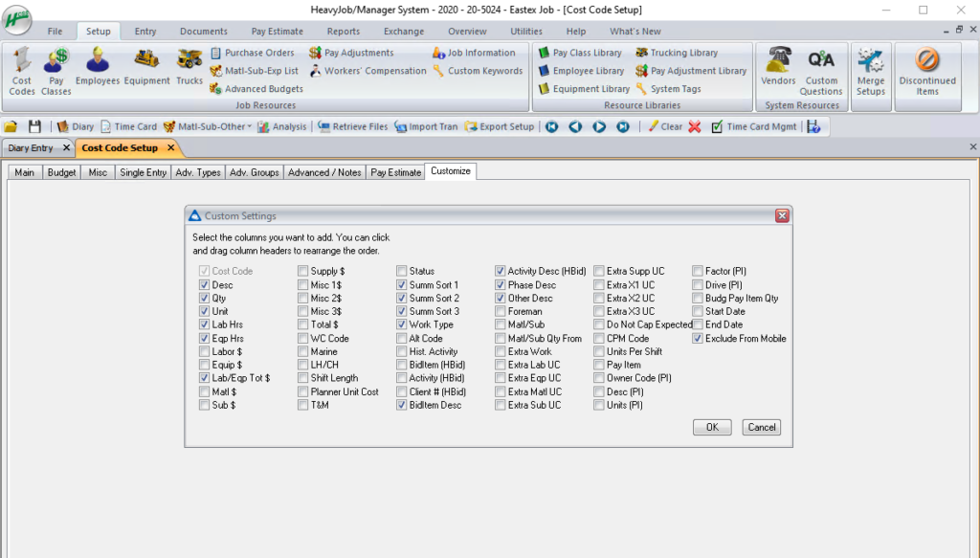Viewport: 980px width, 558px height.
Task: Close the Custom Settings dialog
Action: pos(782,215)
